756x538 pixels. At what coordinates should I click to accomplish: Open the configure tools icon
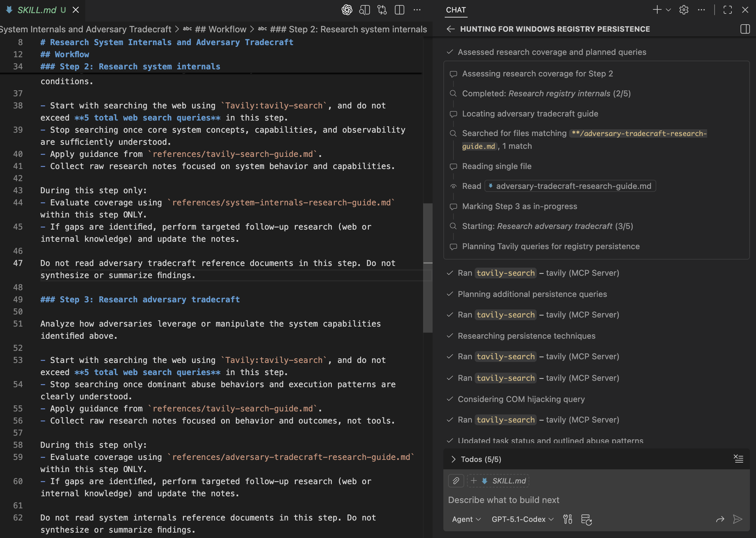click(568, 519)
